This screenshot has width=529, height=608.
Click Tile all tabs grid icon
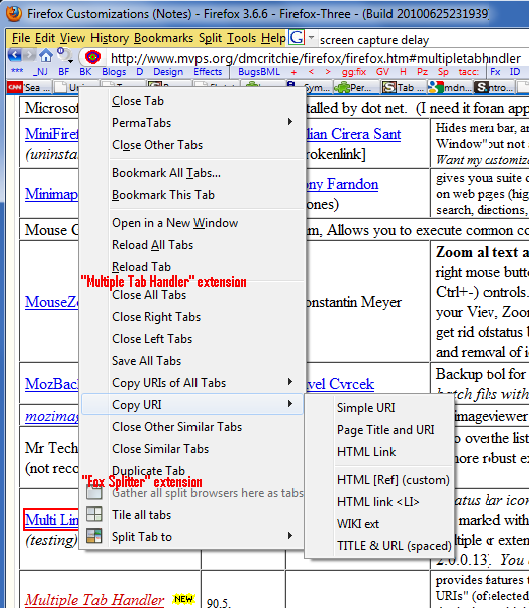coord(94,514)
